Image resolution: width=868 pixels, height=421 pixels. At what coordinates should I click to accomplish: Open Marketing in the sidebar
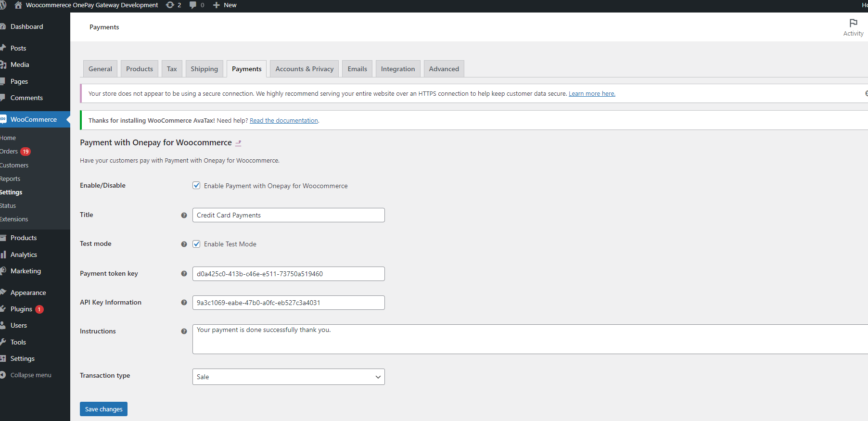[x=26, y=271]
